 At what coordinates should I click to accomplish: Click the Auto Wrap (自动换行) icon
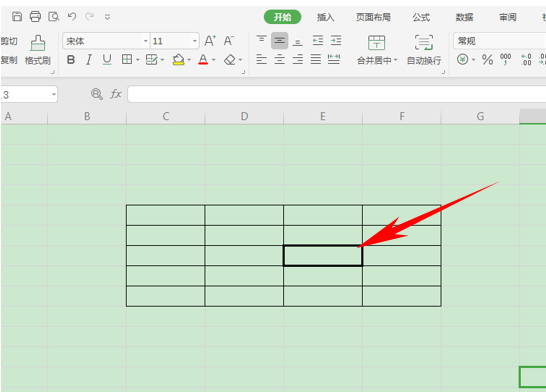[424, 50]
